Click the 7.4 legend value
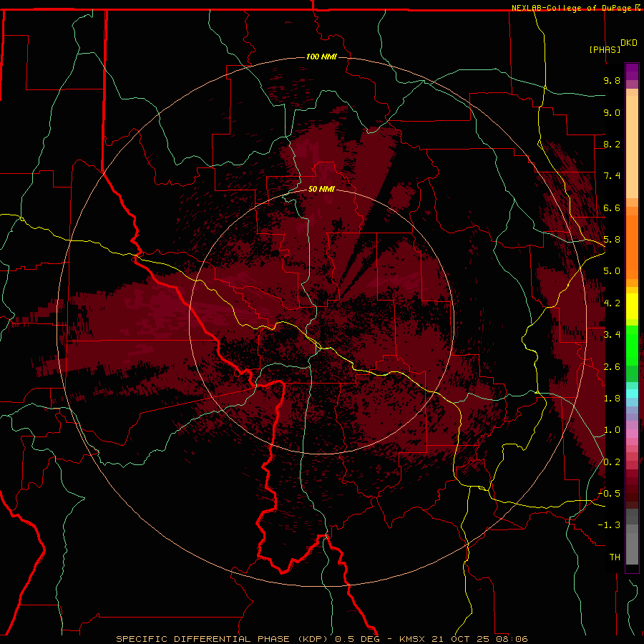 [612, 176]
